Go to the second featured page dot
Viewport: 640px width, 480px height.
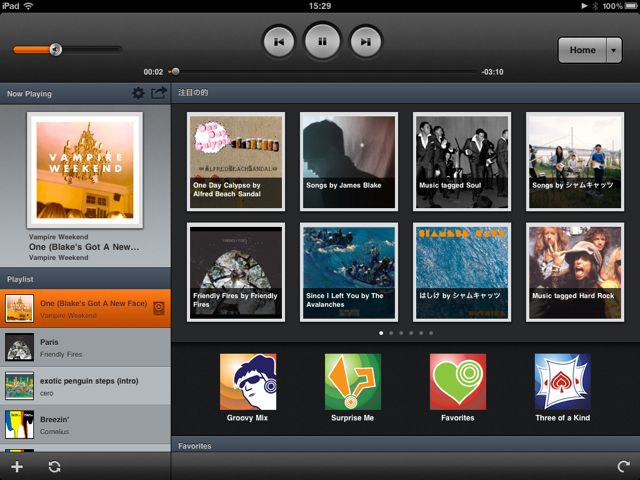point(391,333)
